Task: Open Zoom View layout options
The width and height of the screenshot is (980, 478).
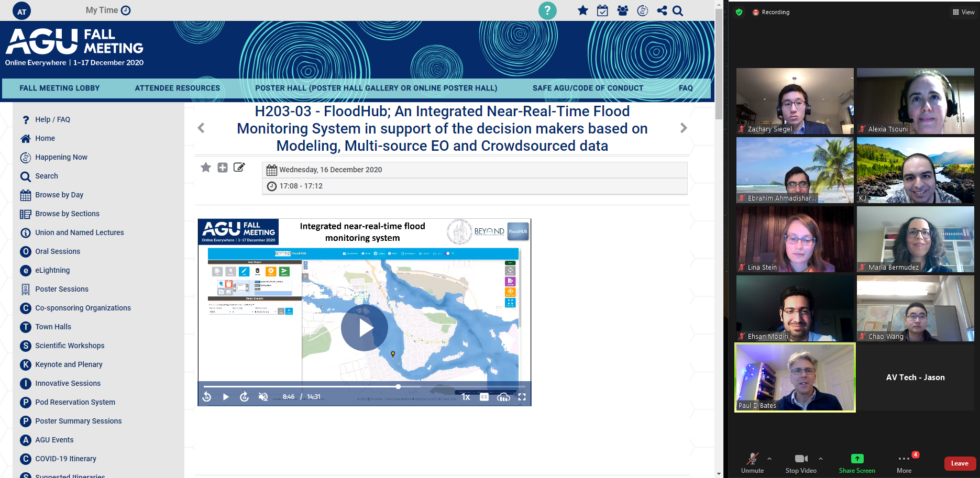Action: [x=964, y=12]
